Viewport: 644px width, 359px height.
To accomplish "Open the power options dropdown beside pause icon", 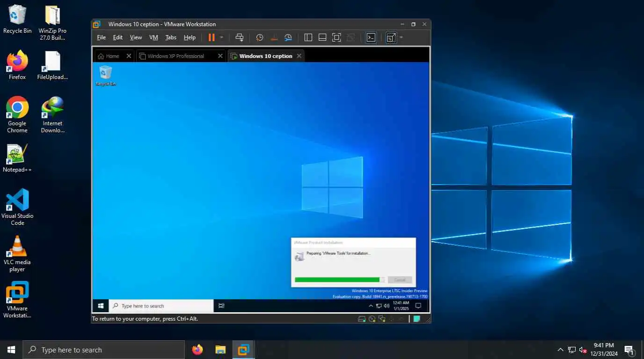I will coord(222,37).
